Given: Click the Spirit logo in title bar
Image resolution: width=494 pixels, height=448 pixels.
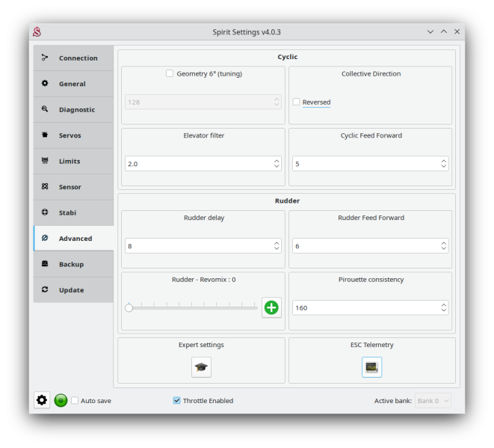Looking at the screenshot, I should 37,31.
